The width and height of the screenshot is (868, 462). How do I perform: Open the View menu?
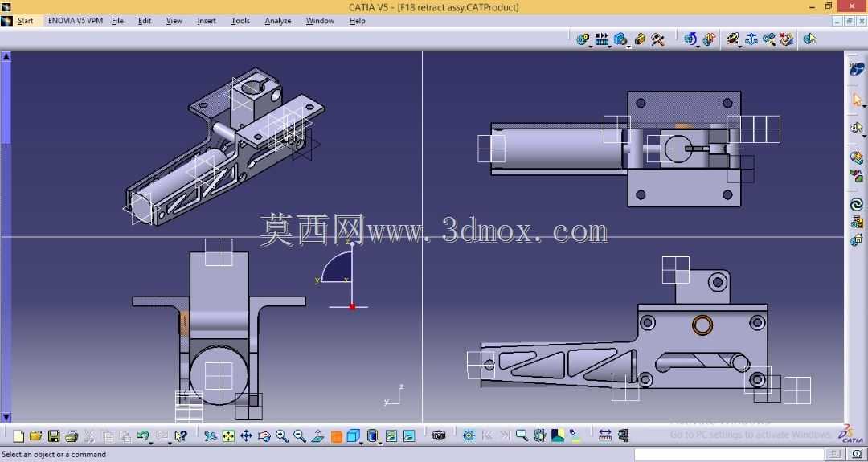(174, 21)
